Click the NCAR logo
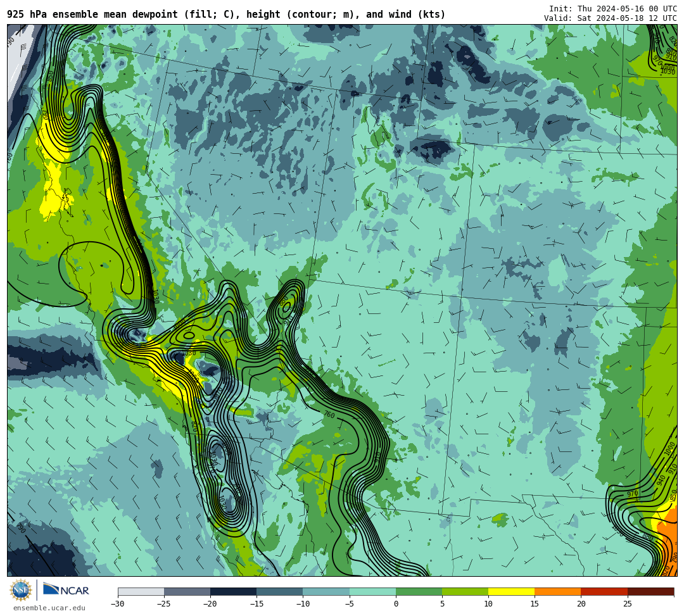The height and width of the screenshot is (616, 684). point(66,590)
